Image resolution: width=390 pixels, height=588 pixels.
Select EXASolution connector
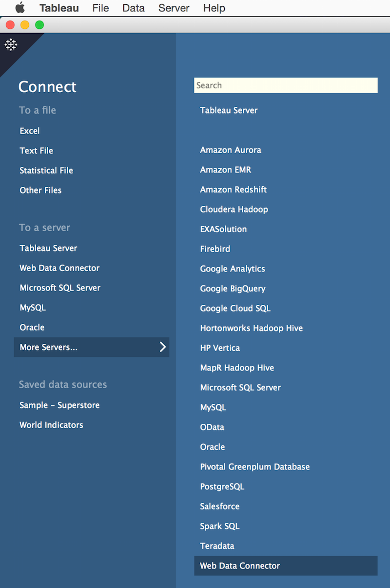pos(223,229)
